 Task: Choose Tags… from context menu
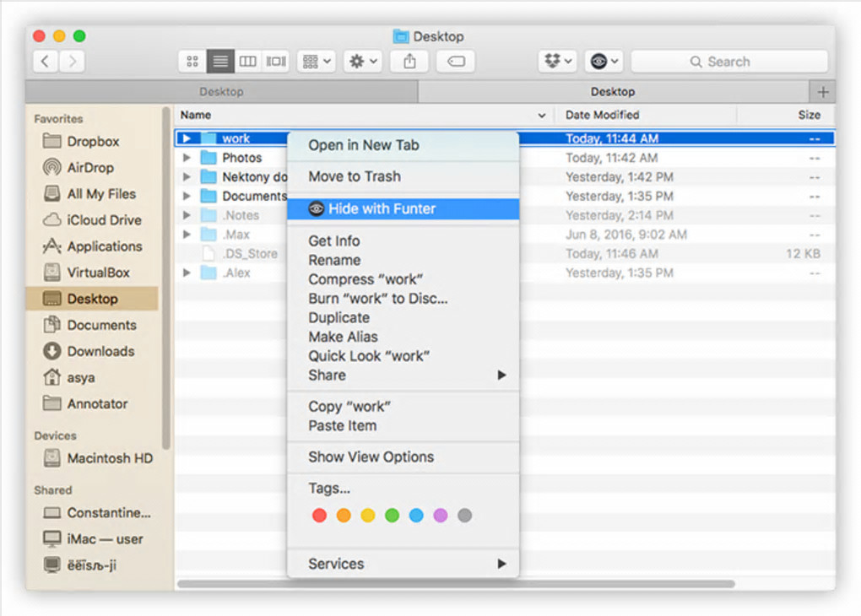click(403, 488)
